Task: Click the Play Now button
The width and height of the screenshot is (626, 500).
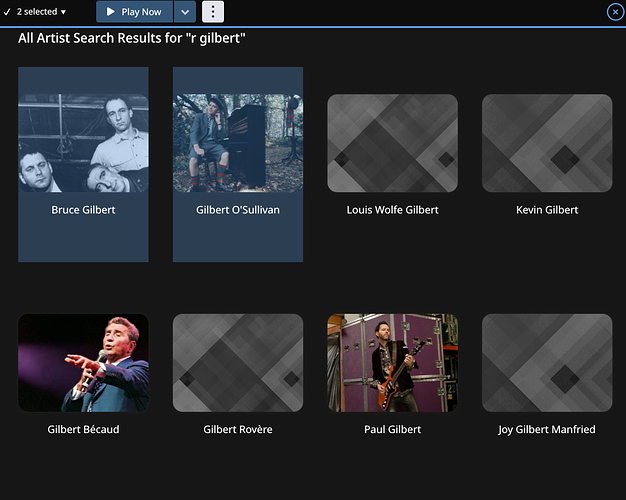Action: (x=135, y=12)
